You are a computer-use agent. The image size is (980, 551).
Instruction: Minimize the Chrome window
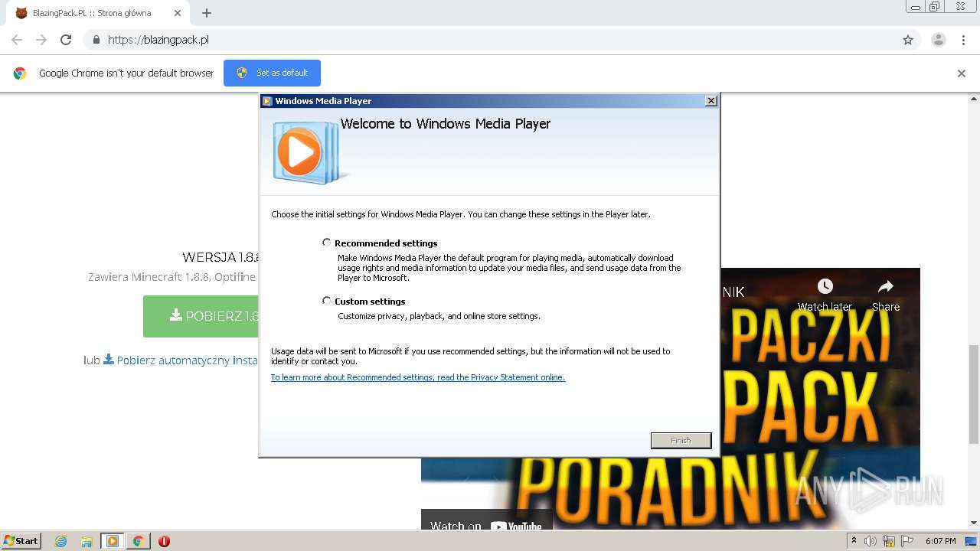(916, 7)
